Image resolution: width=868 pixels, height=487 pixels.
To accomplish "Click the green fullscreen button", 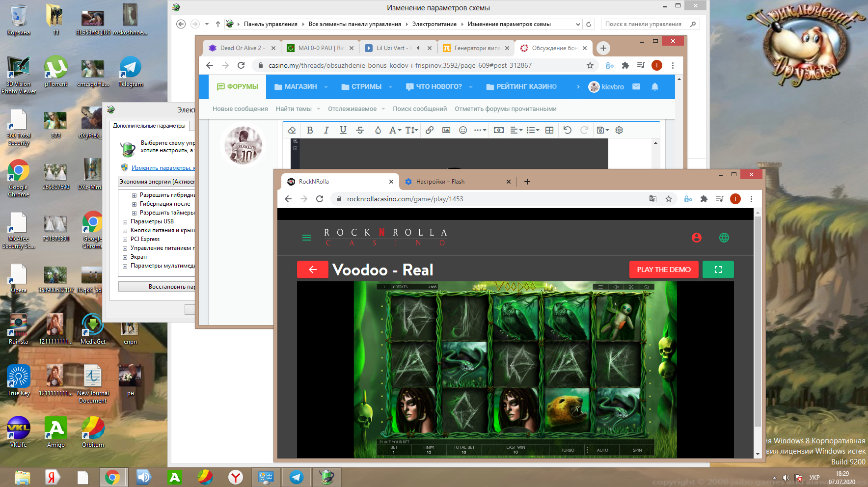I will pos(718,270).
